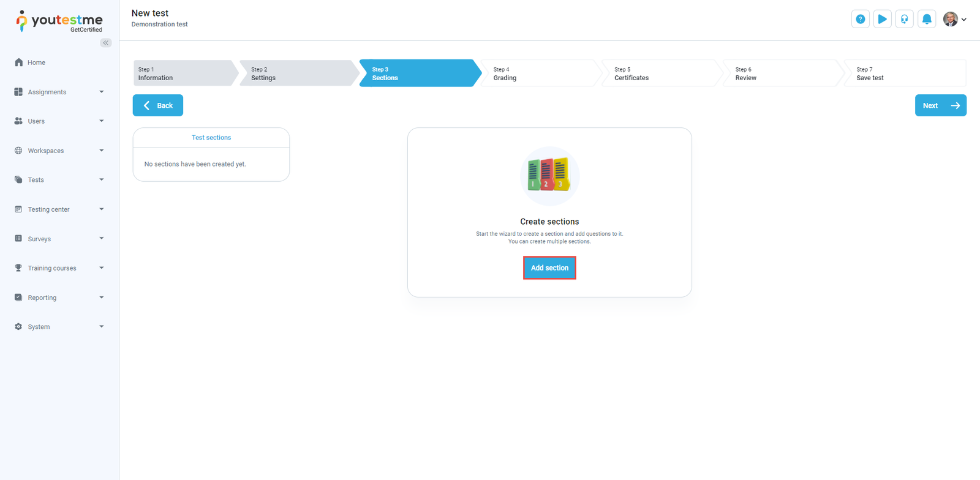Click the Home icon in sidebar
980x480 pixels.
point(18,62)
